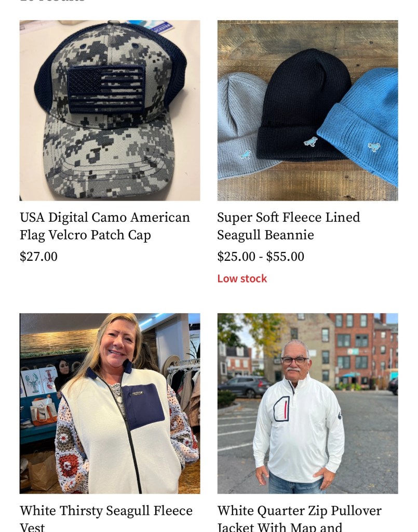This screenshot has height=532, width=418.
Task: Click the seagull logo on blue beanie
Action: pos(374,147)
